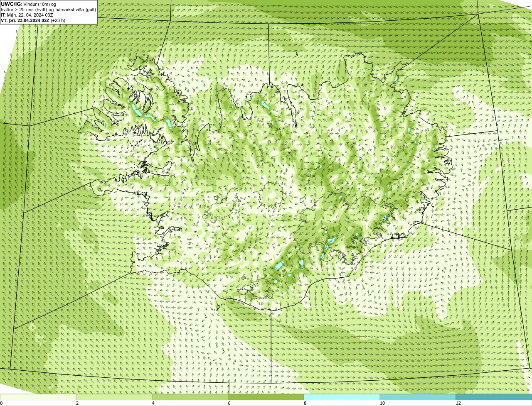The height and width of the screenshot is (406, 532).
Task: Click the 4–6 m/s green scale segment
Action: pos(190,397)
